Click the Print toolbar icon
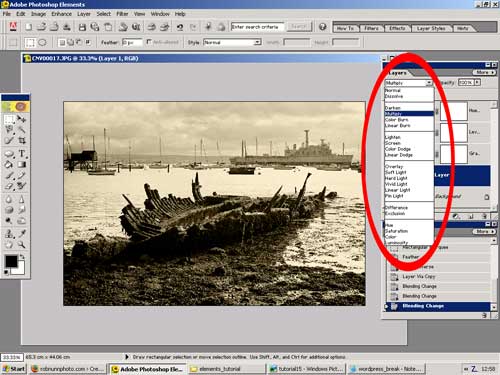500x375 pixels. (x=151, y=27)
